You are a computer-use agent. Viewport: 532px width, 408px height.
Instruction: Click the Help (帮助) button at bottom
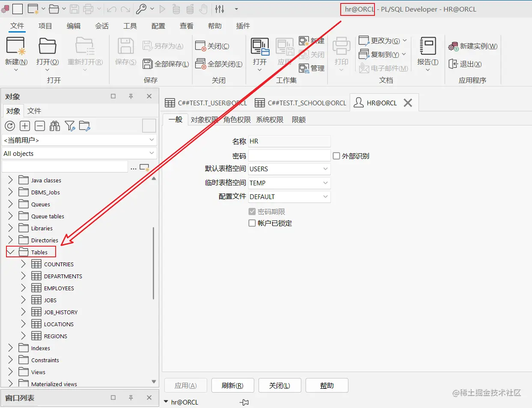[327, 385]
